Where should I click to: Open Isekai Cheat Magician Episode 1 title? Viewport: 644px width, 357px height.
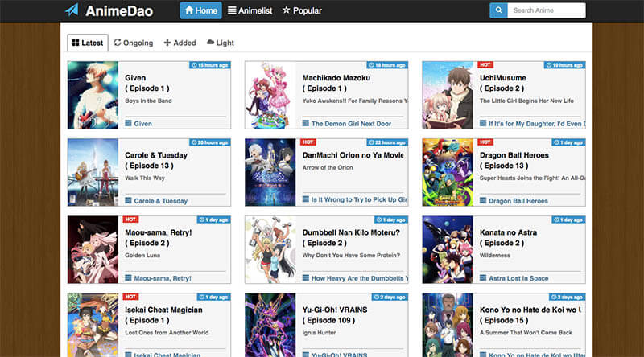coord(163,315)
